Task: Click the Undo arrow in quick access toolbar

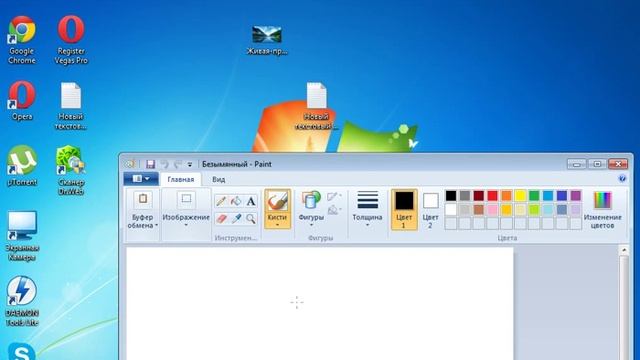Action: (164, 164)
